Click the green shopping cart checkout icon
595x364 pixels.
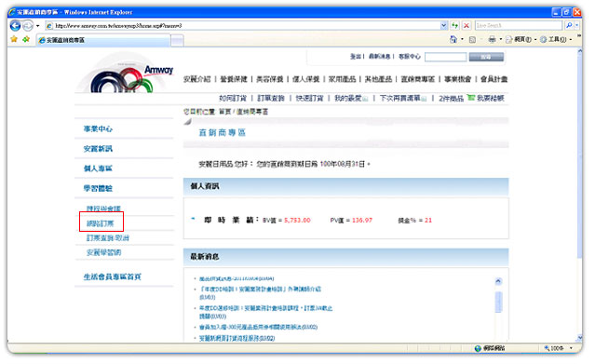tap(470, 98)
